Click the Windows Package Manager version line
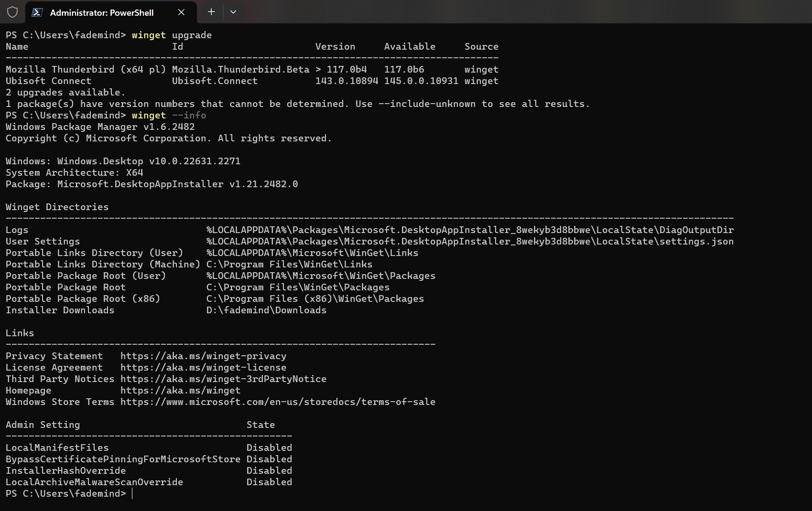Screen dimensions: 812x511 pos(100,127)
